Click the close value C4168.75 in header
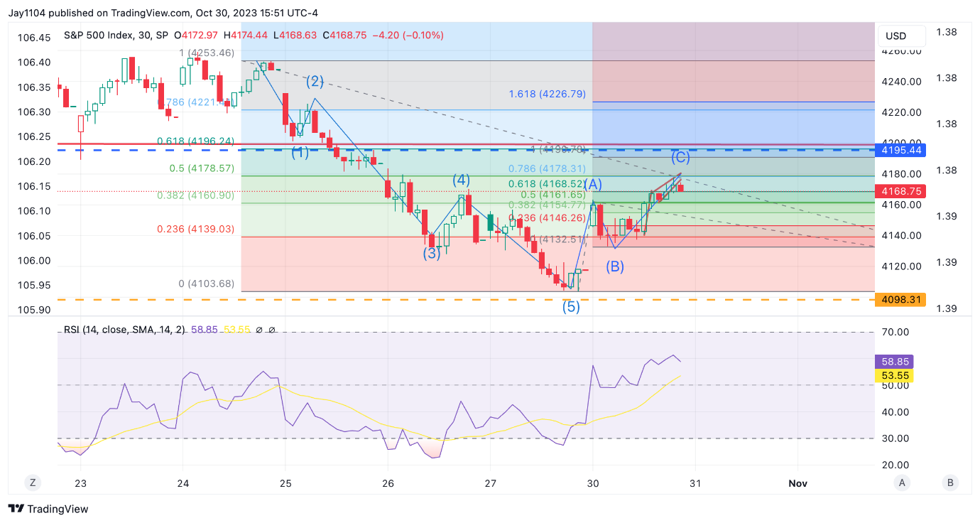The height and width of the screenshot is (523, 980). [344, 35]
